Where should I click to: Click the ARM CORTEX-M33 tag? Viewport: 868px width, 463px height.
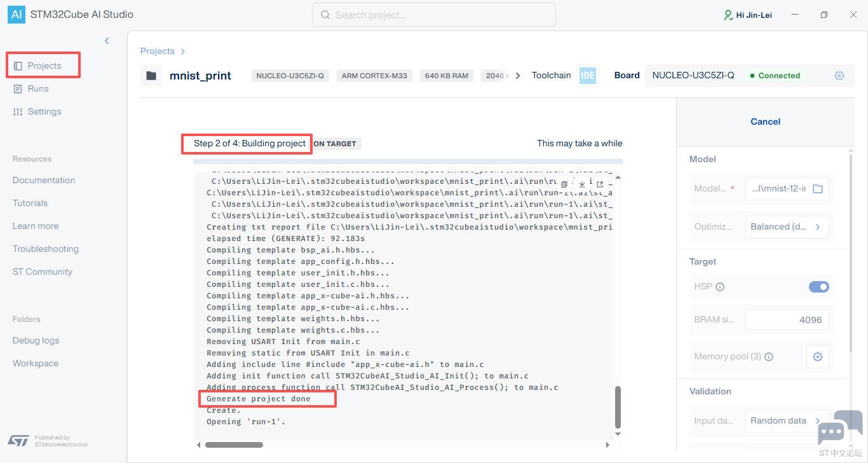coord(374,76)
